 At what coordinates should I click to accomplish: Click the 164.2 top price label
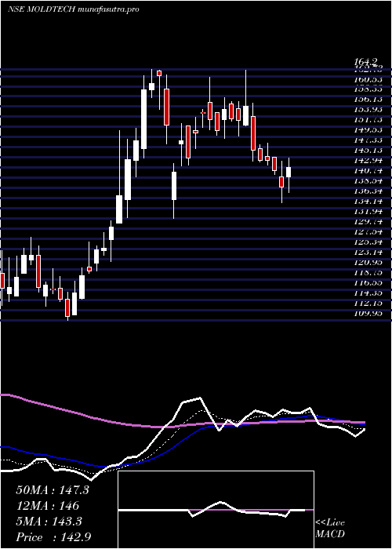367,62
